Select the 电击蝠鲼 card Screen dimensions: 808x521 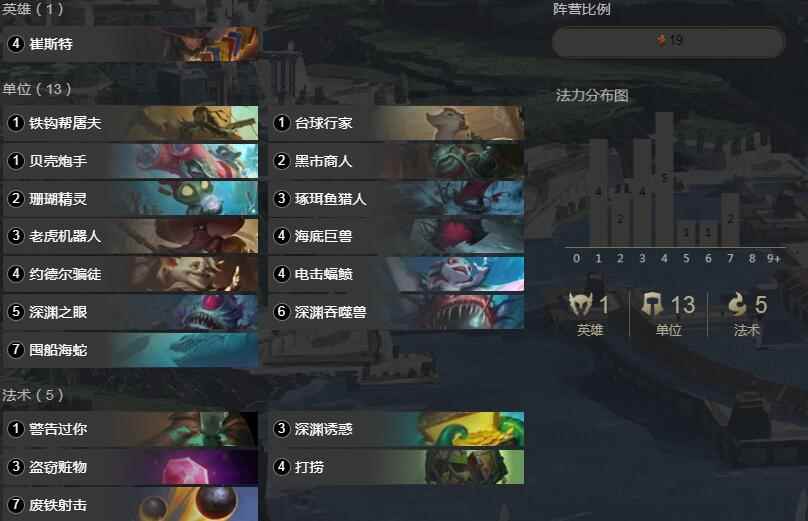[x=396, y=274]
